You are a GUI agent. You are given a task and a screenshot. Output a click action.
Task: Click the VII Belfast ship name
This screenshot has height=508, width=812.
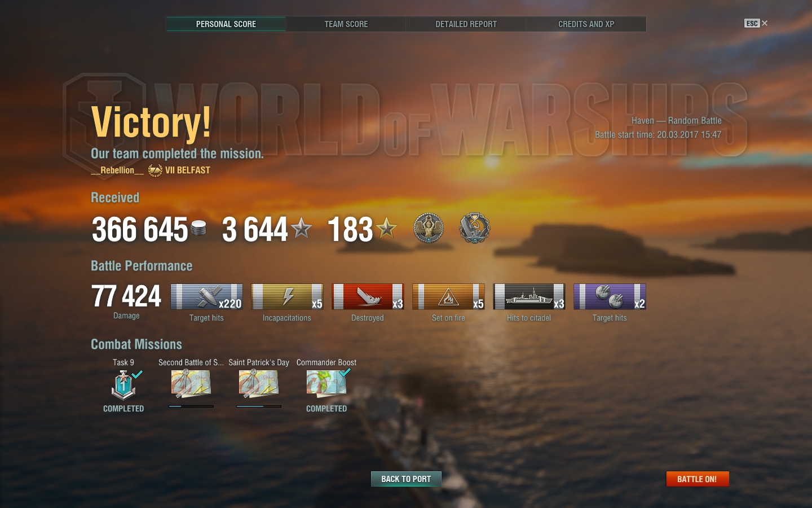(x=187, y=170)
